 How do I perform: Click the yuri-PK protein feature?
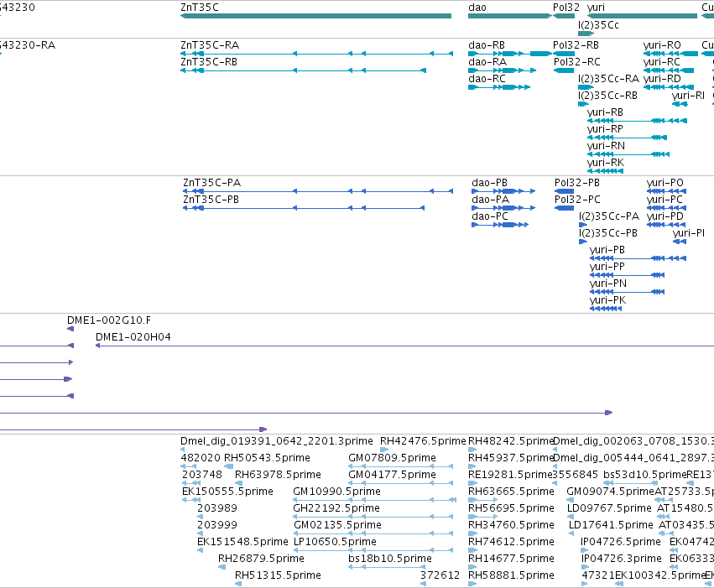coord(606,309)
